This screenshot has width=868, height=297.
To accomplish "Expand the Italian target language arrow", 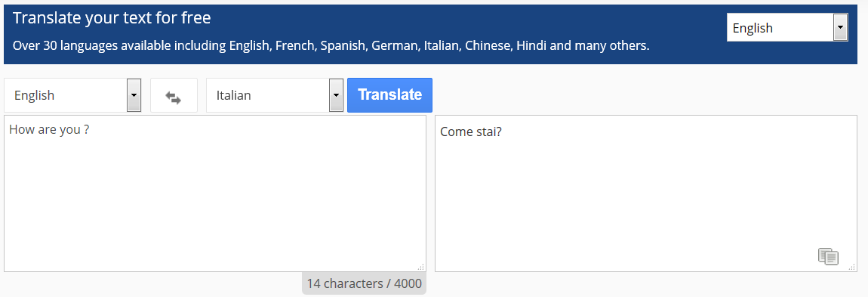I will click(x=336, y=95).
